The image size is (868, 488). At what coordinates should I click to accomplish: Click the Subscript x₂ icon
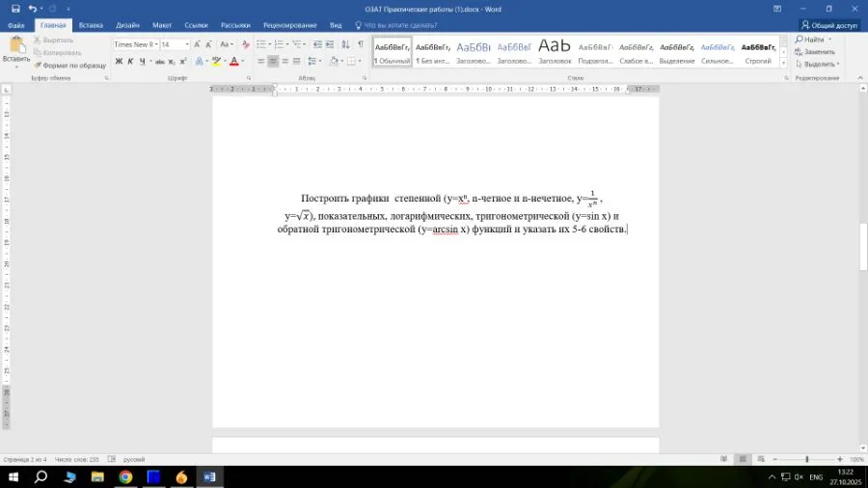tap(170, 62)
